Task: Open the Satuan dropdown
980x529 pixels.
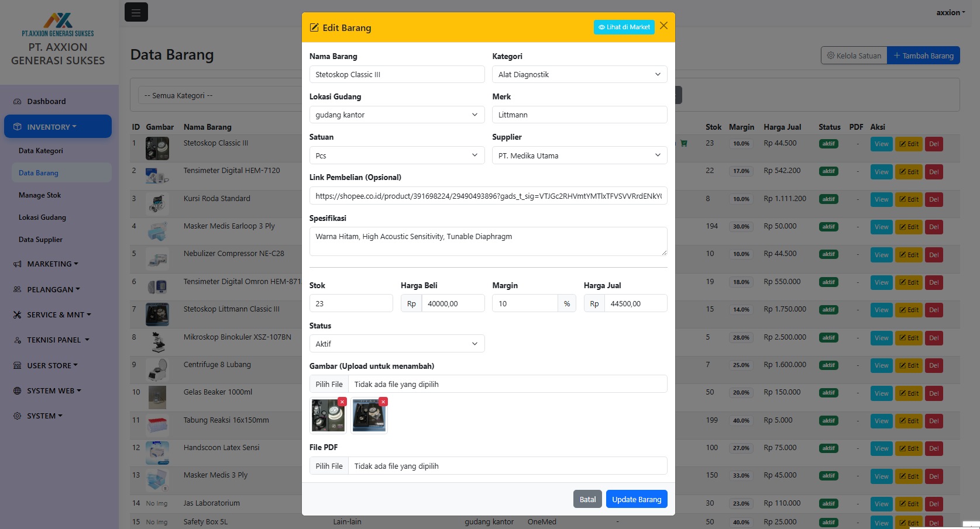Action: pos(397,155)
